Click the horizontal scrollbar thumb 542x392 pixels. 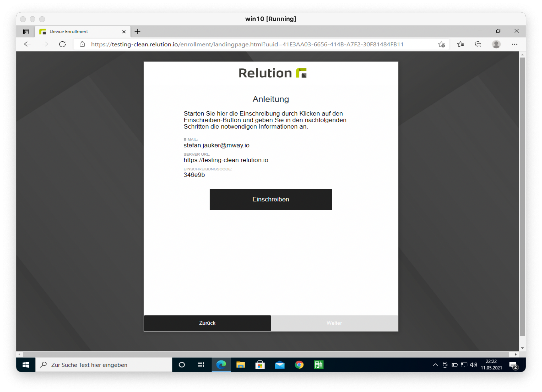click(266, 354)
